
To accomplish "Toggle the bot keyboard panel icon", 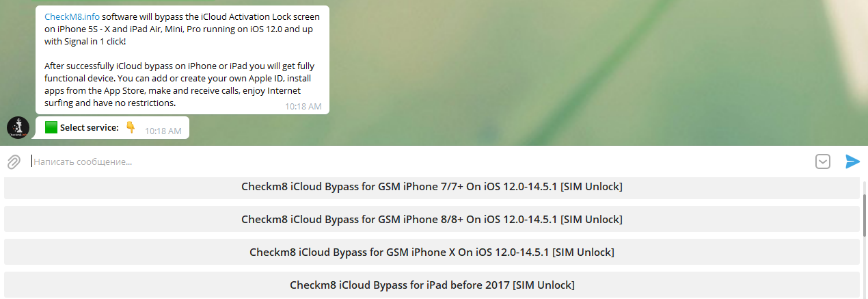I will click(x=823, y=161).
